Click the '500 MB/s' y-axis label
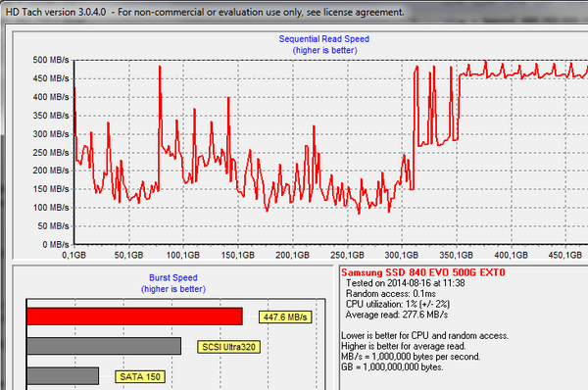 [51, 60]
